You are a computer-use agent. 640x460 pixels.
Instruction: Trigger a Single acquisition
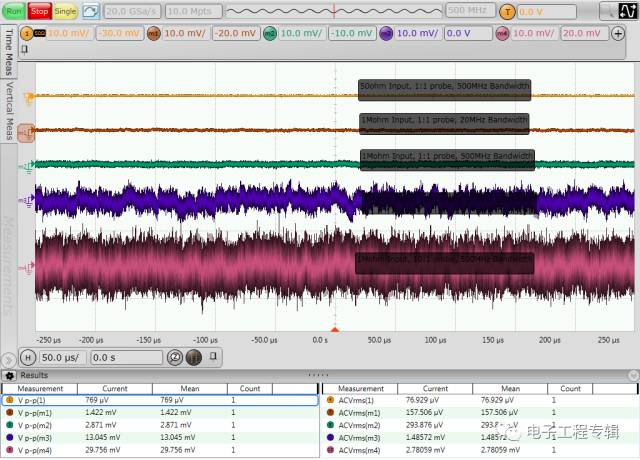pyautogui.click(x=65, y=11)
